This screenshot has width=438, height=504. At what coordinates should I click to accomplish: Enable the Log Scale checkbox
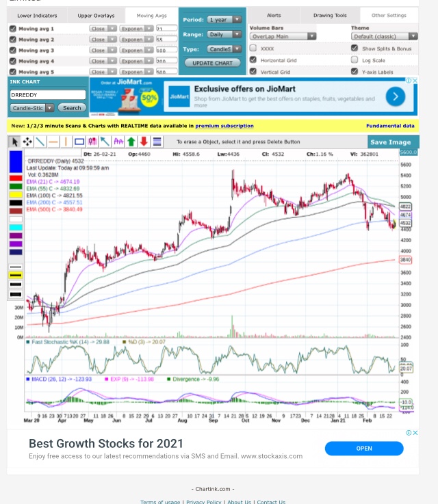click(x=355, y=60)
